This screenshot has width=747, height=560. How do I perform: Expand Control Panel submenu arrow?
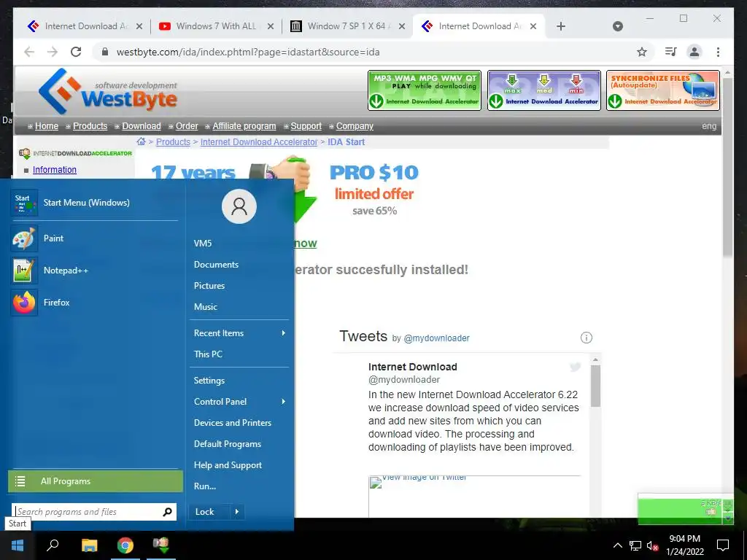(x=283, y=402)
